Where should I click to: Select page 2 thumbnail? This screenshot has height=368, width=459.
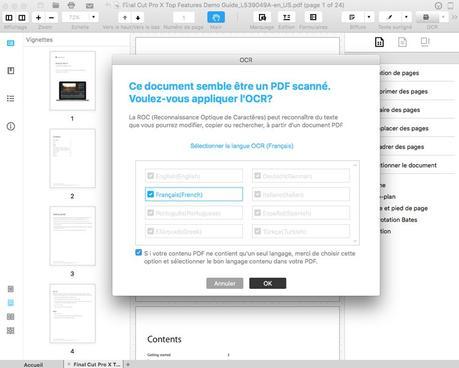coord(72,158)
